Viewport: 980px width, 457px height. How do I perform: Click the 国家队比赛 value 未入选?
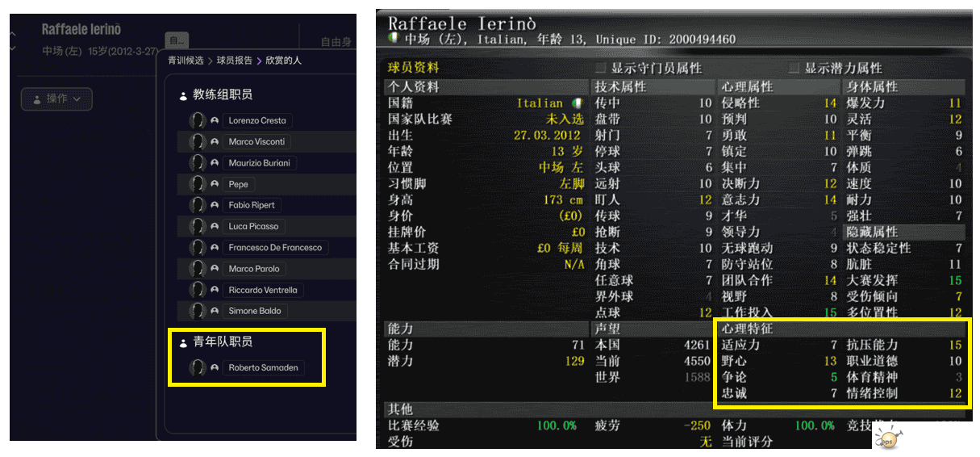(564, 119)
